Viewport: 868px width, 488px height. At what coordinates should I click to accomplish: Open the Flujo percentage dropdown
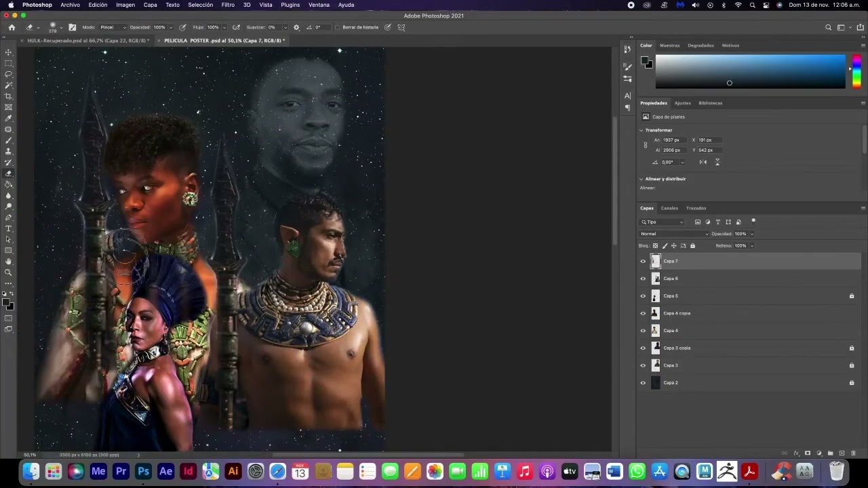[224, 27]
